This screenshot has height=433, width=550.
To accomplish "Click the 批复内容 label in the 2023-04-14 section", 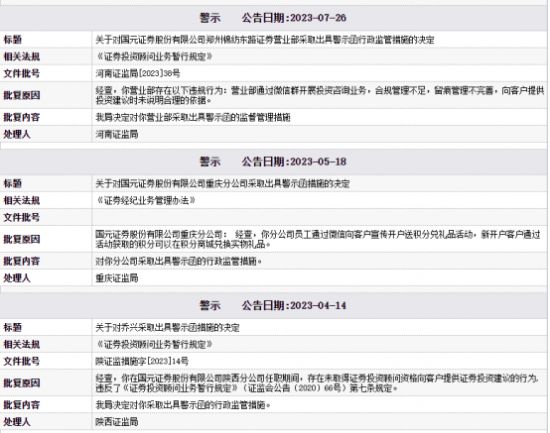I will pos(21,405).
